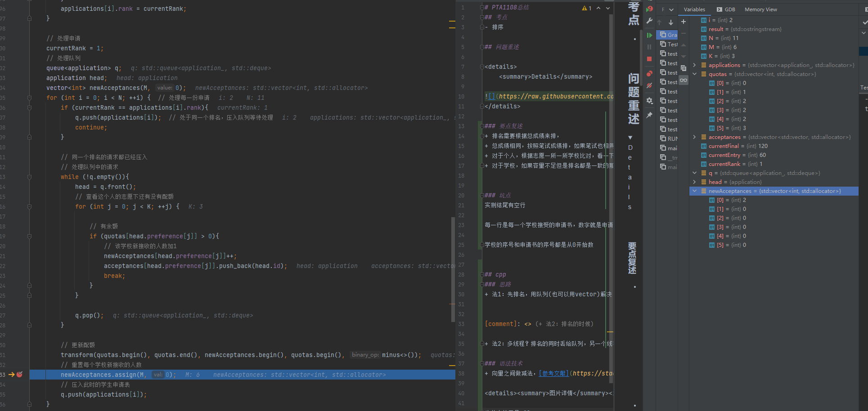Click 'currentRank = 1;' code line
Image resolution: width=868 pixels, height=411 pixels.
pos(75,48)
